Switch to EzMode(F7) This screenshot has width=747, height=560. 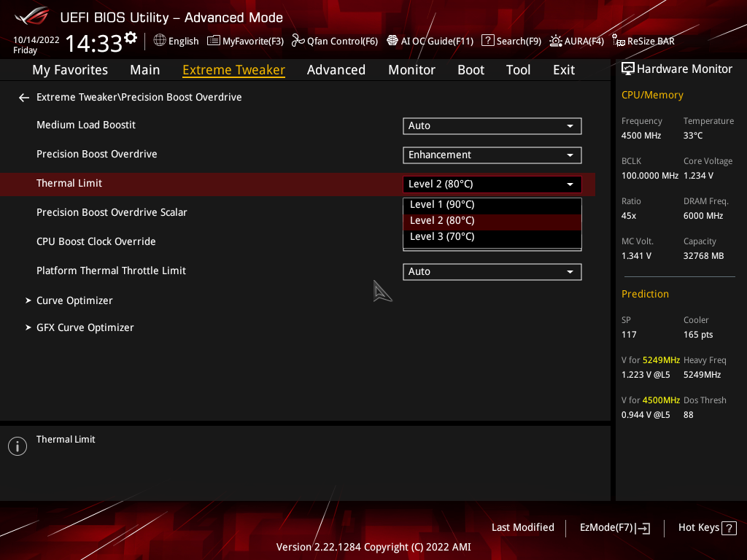coord(614,528)
